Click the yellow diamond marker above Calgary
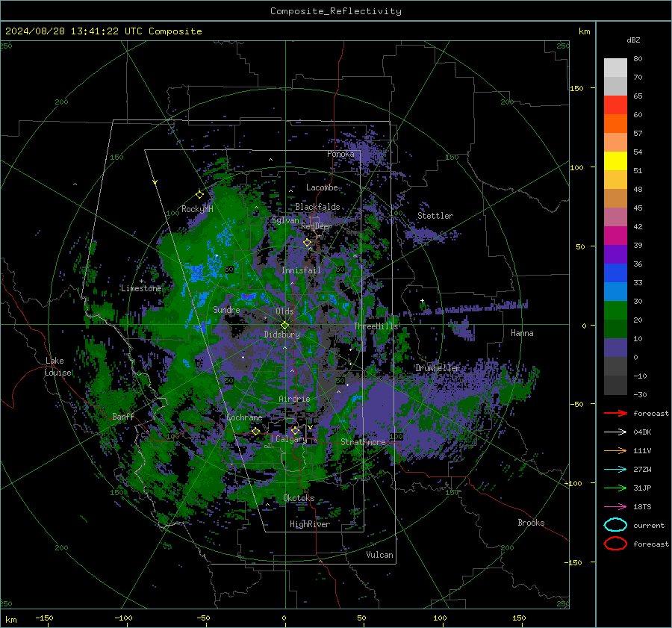 coord(295,430)
